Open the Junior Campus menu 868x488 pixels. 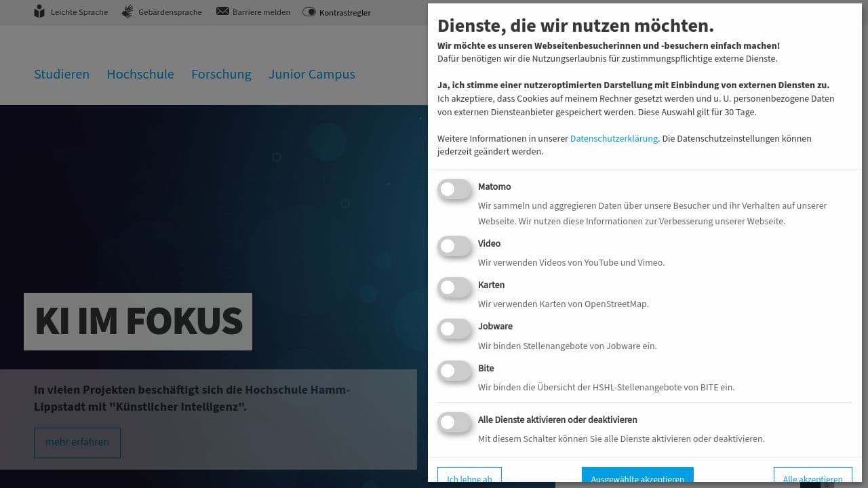coord(312,75)
